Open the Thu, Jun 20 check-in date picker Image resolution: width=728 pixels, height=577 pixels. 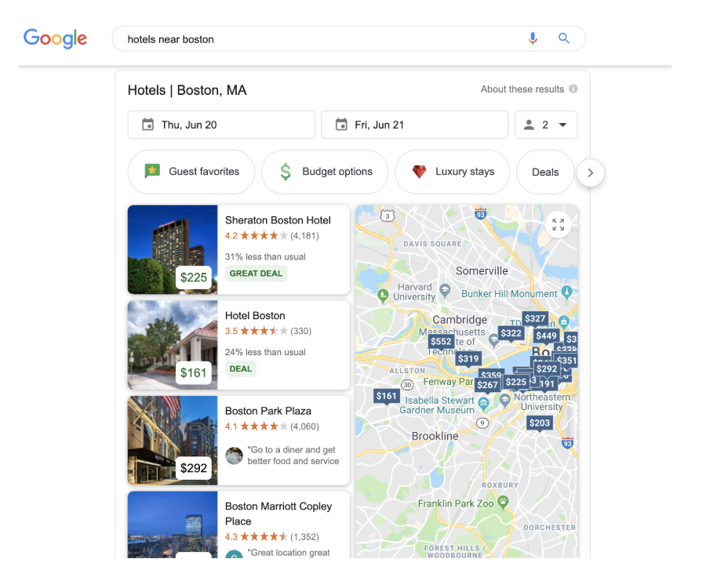221,125
